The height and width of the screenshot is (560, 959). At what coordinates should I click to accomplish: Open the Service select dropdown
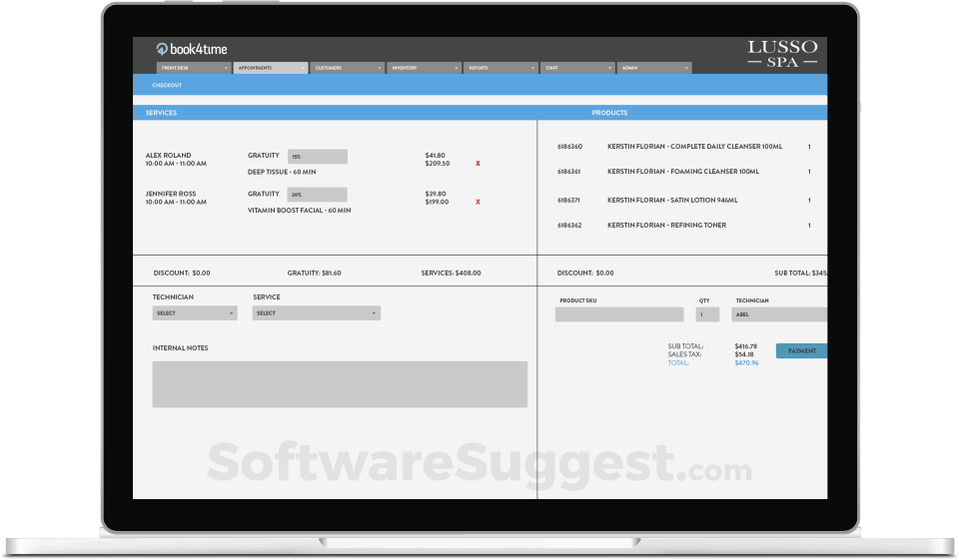[316, 313]
